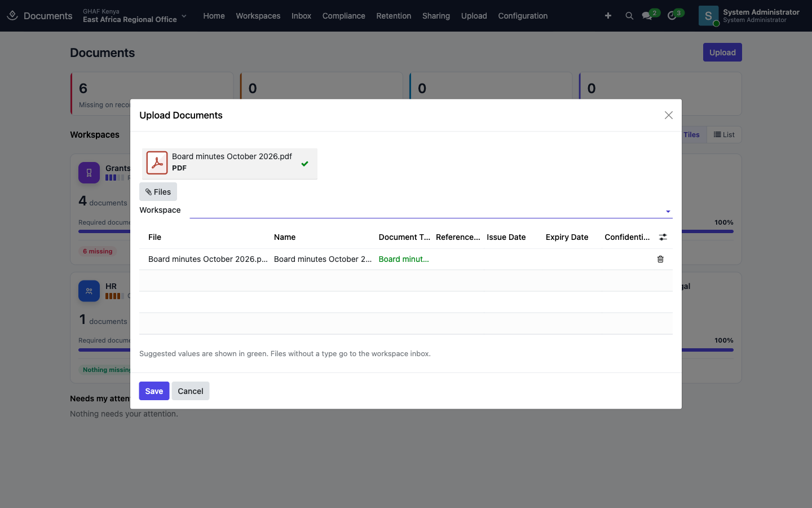Open the Inbox menu
This screenshot has width=812, height=508.
click(301, 16)
